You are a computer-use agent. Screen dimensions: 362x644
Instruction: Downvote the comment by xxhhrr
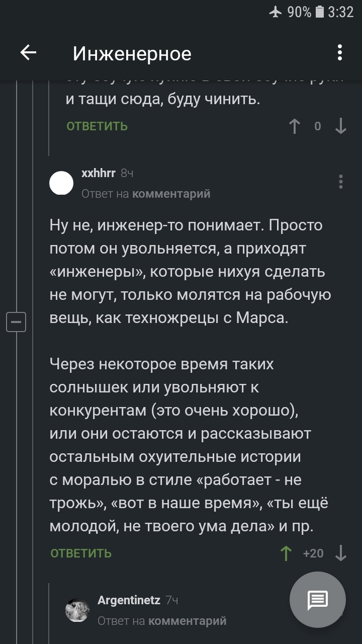[x=341, y=552]
